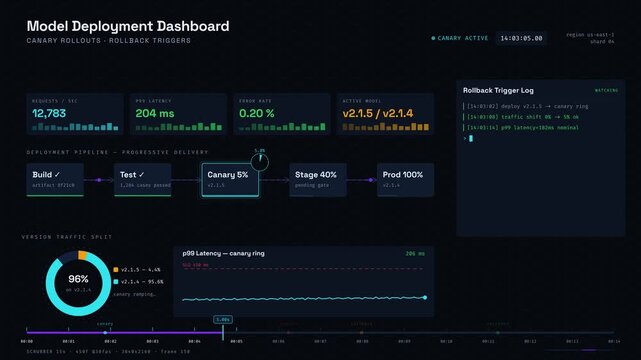Viewport: 641px width, 360px height.
Task: Click the Canary Active status indicator
Action: pyautogui.click(x=460, y=38)
